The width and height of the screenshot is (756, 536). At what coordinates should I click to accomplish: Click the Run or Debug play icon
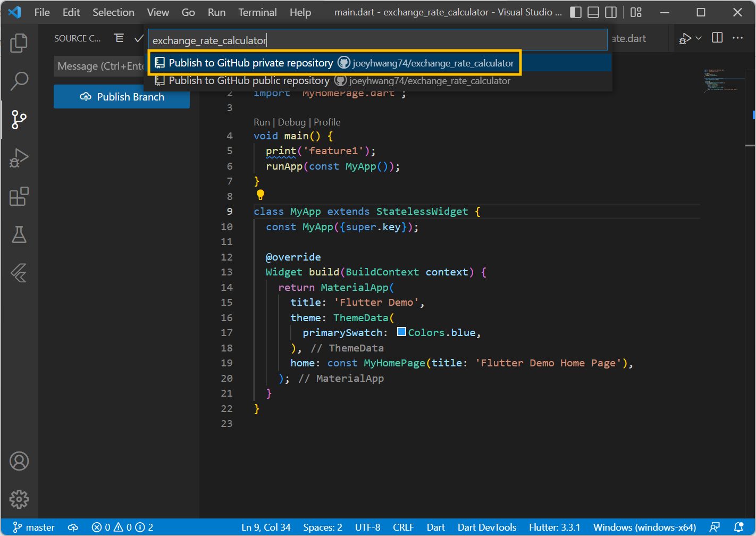[685, 38]
